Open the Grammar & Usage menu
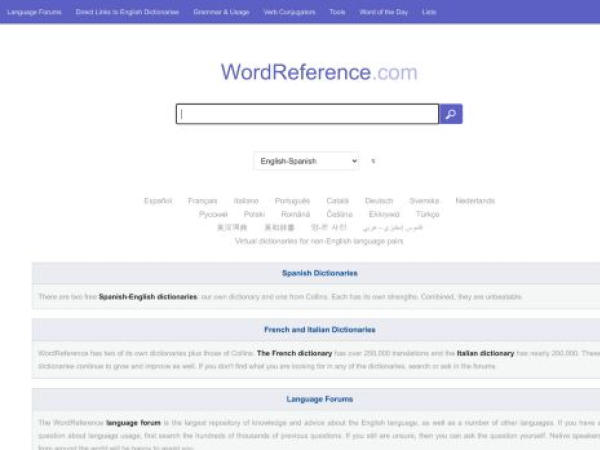This screenshot has height=450, width=600. [221, 12]
